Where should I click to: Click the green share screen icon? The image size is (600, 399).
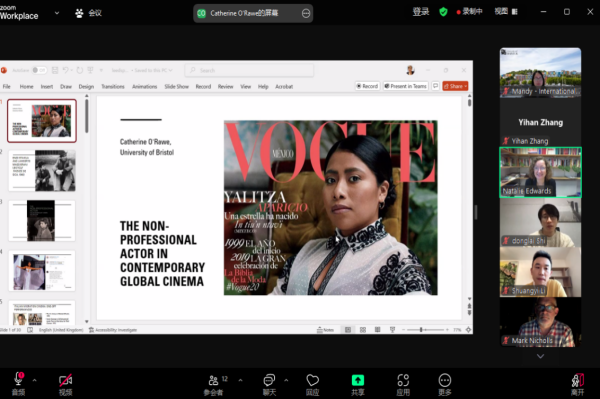coord(358,380)
